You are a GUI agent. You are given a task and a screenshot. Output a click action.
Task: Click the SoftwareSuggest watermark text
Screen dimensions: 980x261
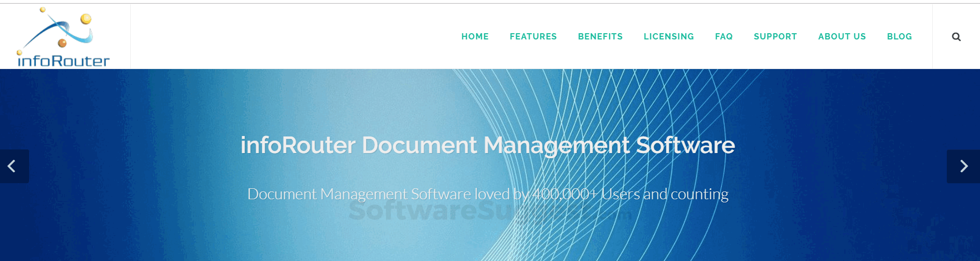[x=425, y=212]
